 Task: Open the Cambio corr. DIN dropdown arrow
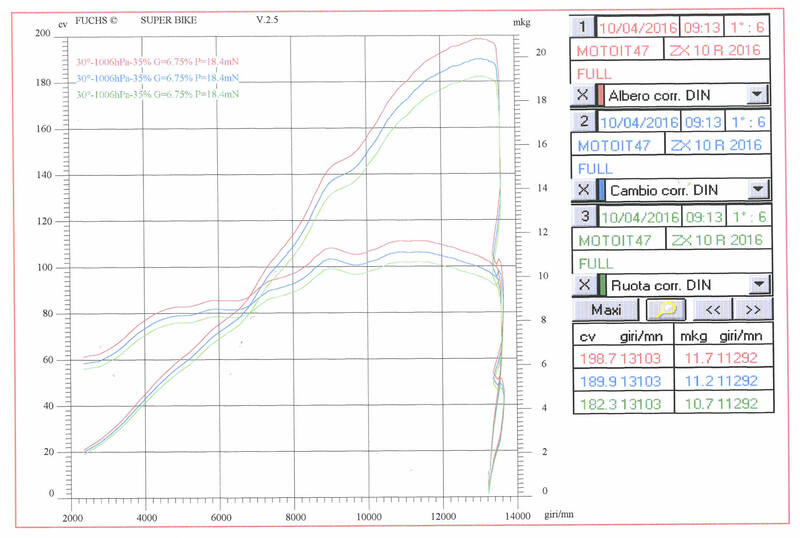(757, 190)
